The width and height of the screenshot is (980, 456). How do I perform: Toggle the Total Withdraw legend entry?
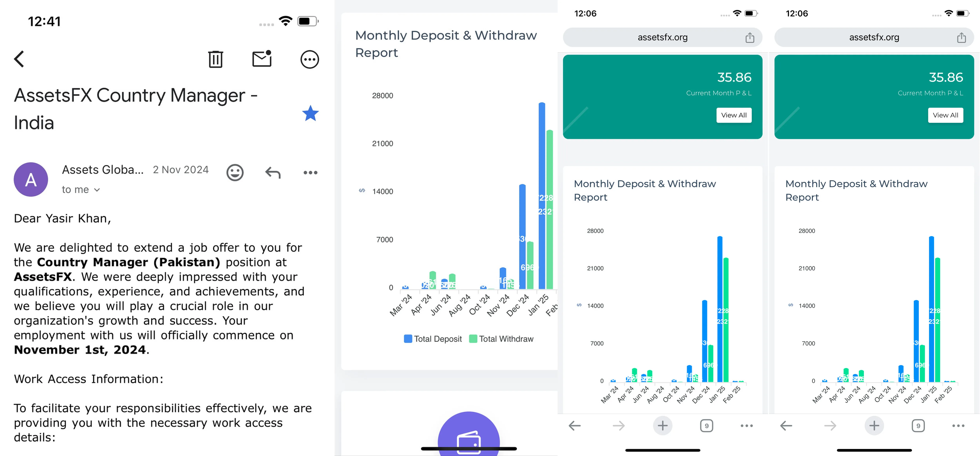[x=501, y=339]
